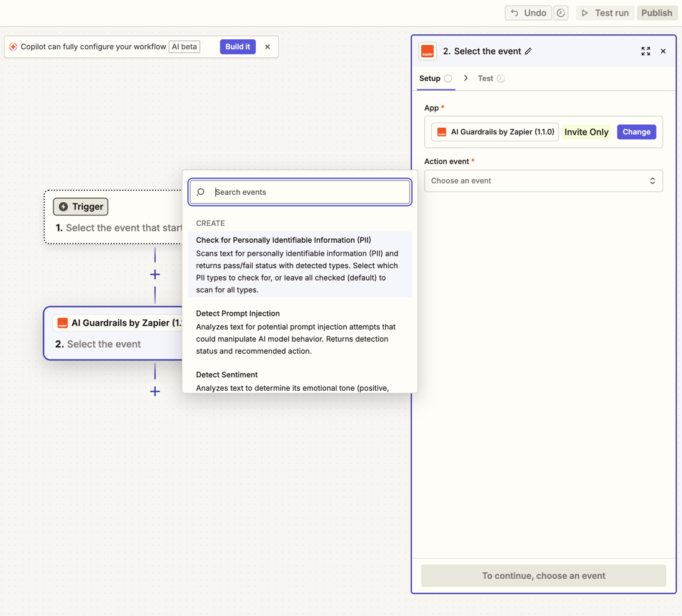
Task: Click AI Guardrails by Zapier step title
Action: tap(126, 323)
